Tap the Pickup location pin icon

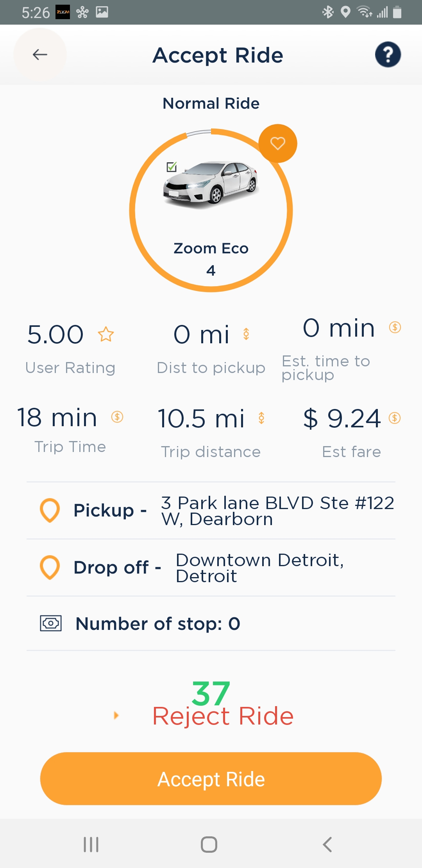coord(50,510)
